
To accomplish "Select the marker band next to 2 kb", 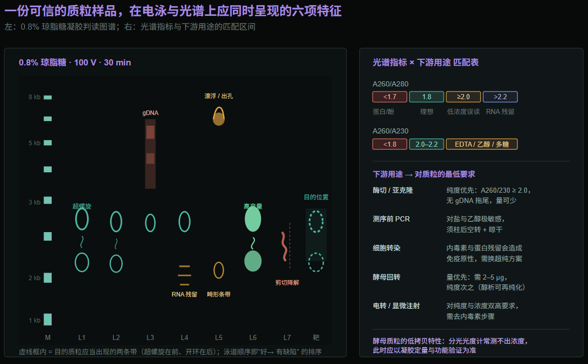I will [48, 278].
